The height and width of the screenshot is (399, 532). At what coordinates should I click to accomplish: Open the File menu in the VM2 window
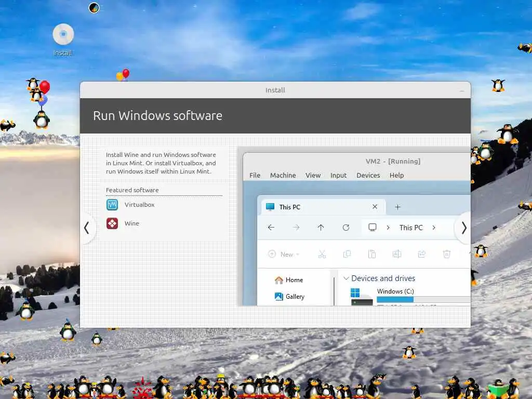(x=255, y=175)
